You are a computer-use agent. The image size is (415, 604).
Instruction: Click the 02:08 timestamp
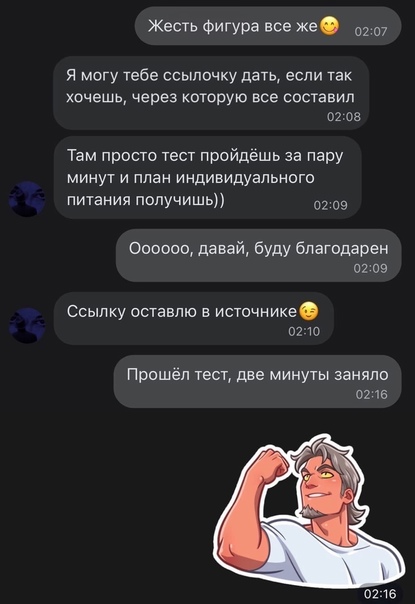pos(344,117)
